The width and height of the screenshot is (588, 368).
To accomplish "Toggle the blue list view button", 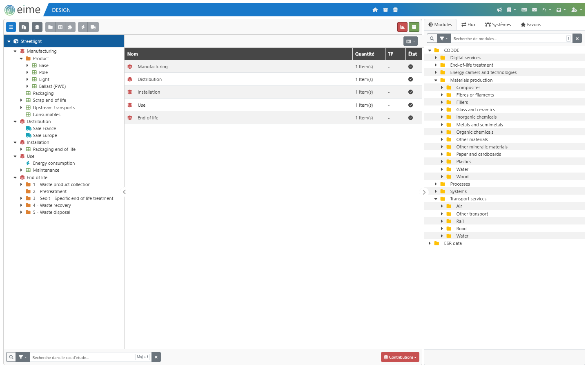I will coord(11,27).
